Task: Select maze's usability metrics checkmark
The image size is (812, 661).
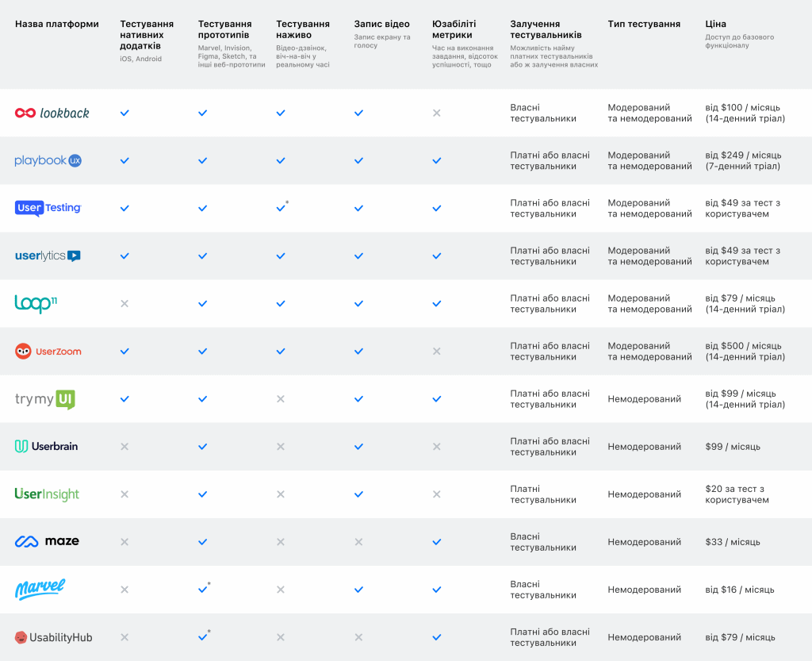Action: pos(437,542)
